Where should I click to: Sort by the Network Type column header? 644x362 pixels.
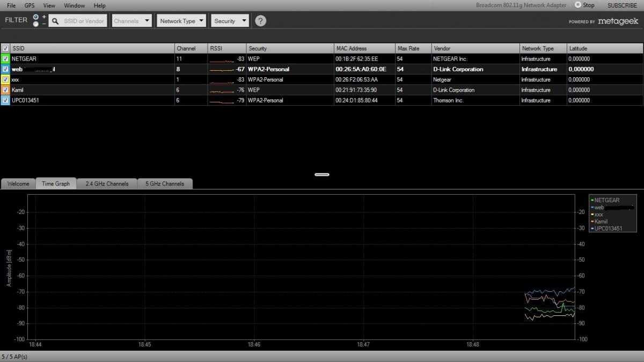pos(543,48)
